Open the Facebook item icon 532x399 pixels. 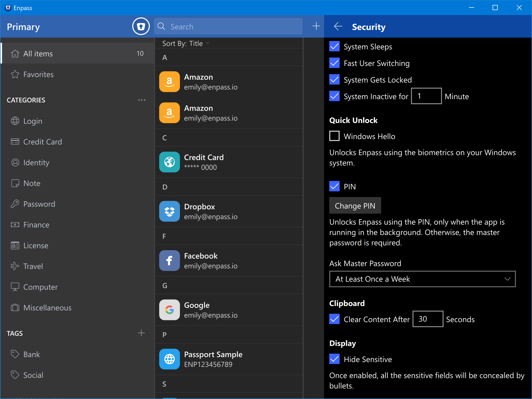[170, 261]
